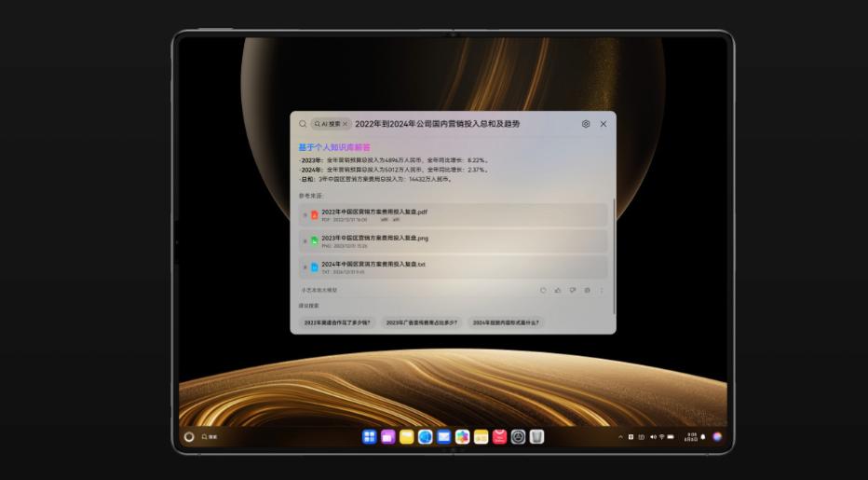Open the Trash bin in dock
This screenshot has width=868, height=480.
click(x=537, y=437)
